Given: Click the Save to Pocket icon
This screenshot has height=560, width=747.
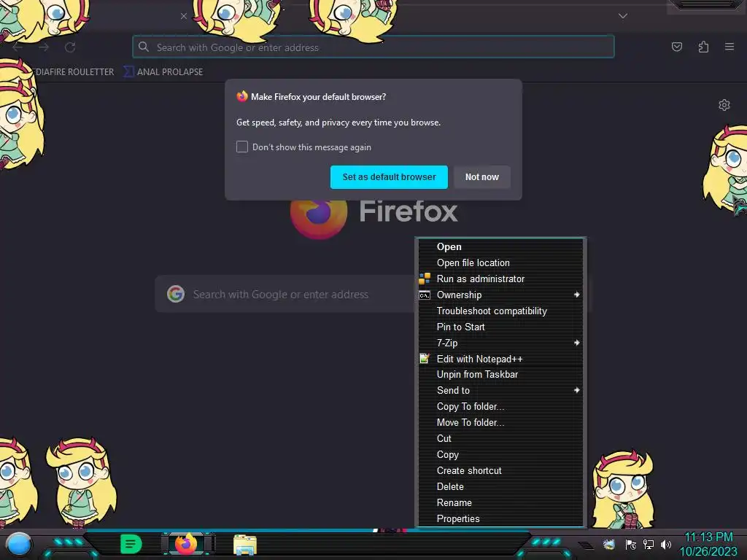Looking at the screenshot, I should 677,47.
